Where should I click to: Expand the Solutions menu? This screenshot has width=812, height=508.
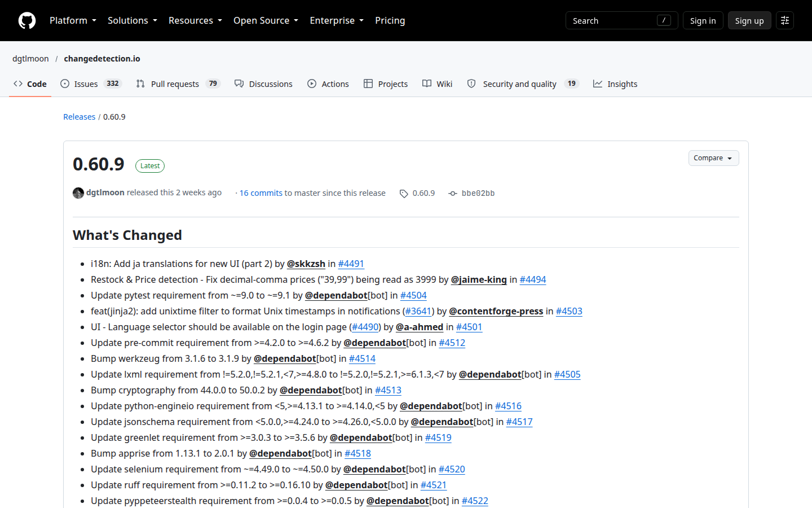(133, 20)
